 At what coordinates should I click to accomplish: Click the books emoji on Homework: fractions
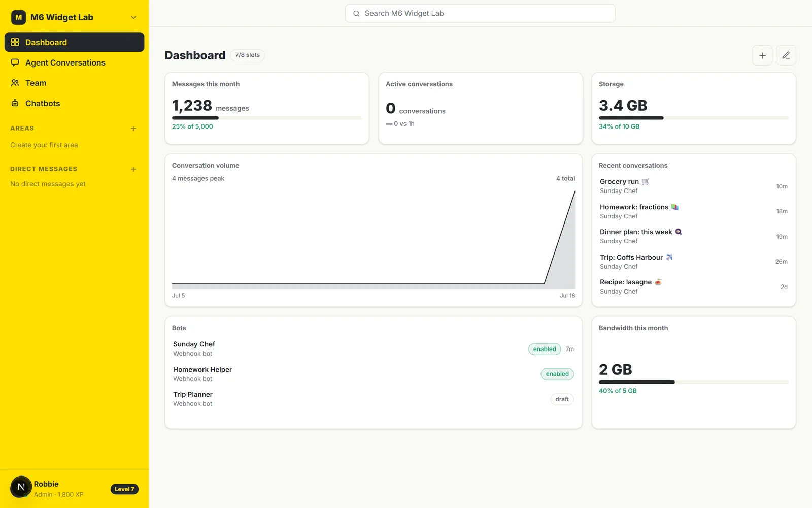(x=675, y=207)
